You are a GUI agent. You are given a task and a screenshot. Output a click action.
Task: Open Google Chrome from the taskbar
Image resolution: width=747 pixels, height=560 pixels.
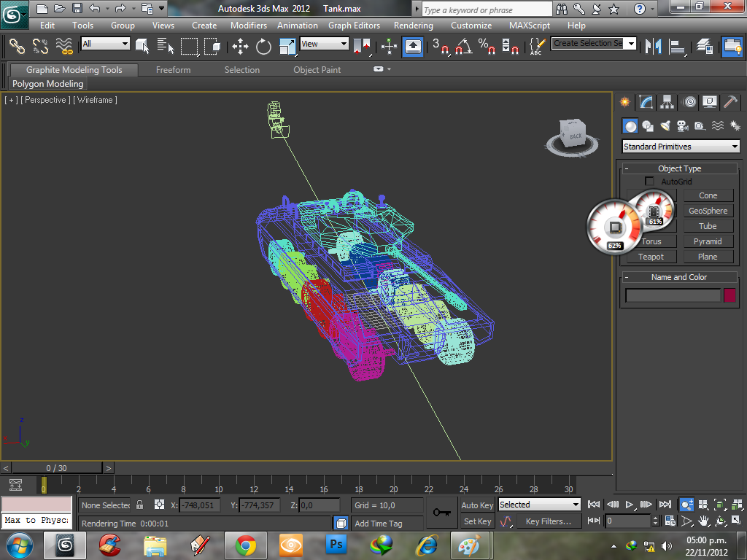tap(246, 545)
